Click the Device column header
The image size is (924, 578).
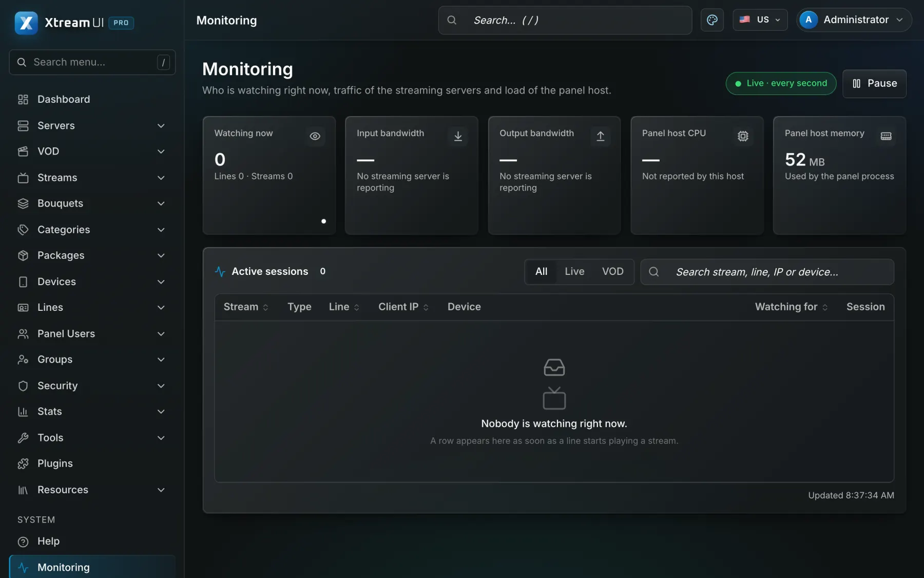tap(464, 307)
